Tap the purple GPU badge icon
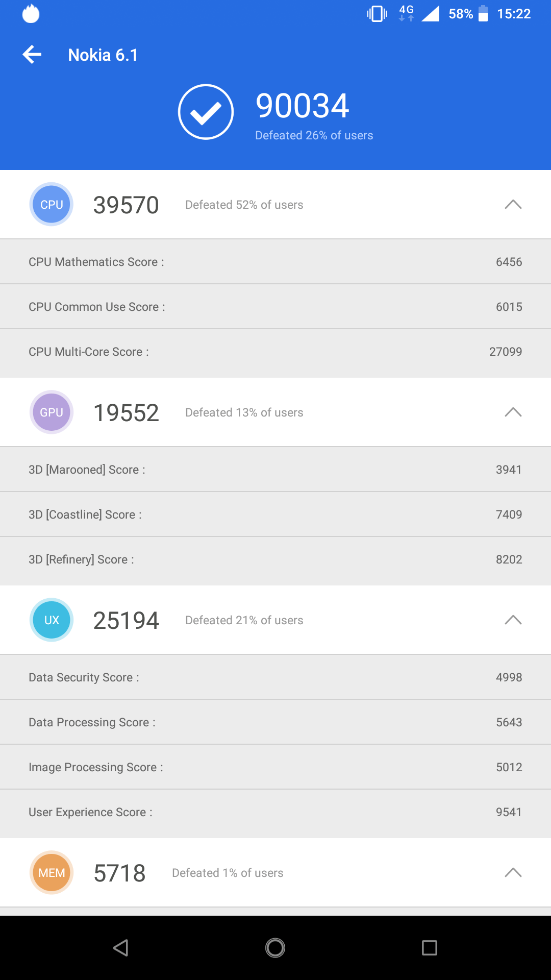 click(52, 412)
